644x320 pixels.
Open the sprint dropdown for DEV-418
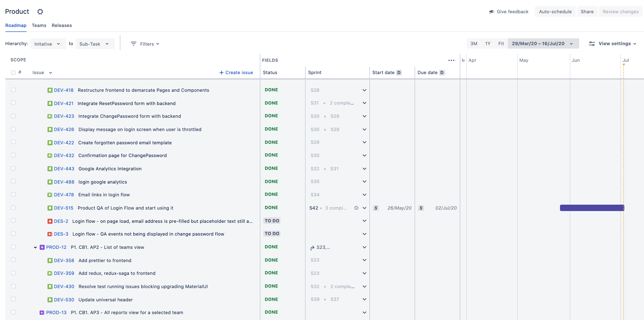364,90
